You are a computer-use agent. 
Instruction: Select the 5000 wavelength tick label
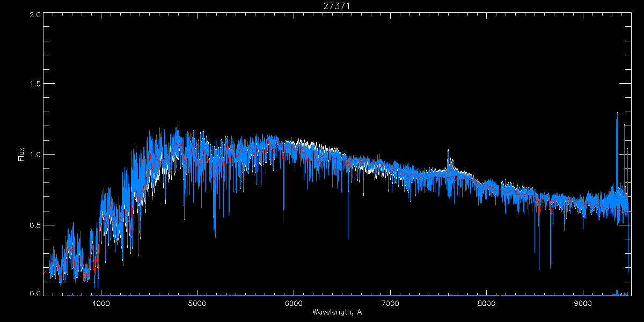pyautogui.click(x=197, y=302)
